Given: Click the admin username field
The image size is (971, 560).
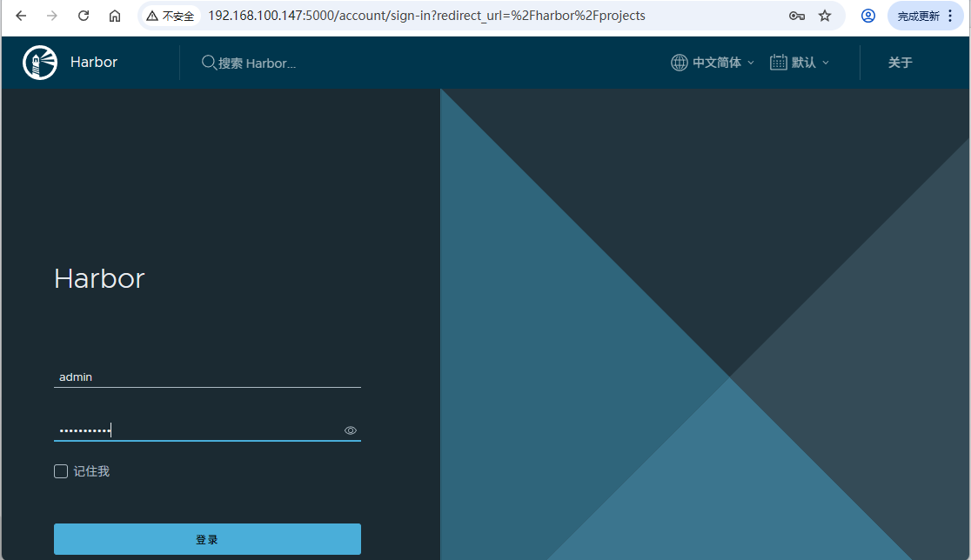Looking at the screenshot, I should point(207,377).
